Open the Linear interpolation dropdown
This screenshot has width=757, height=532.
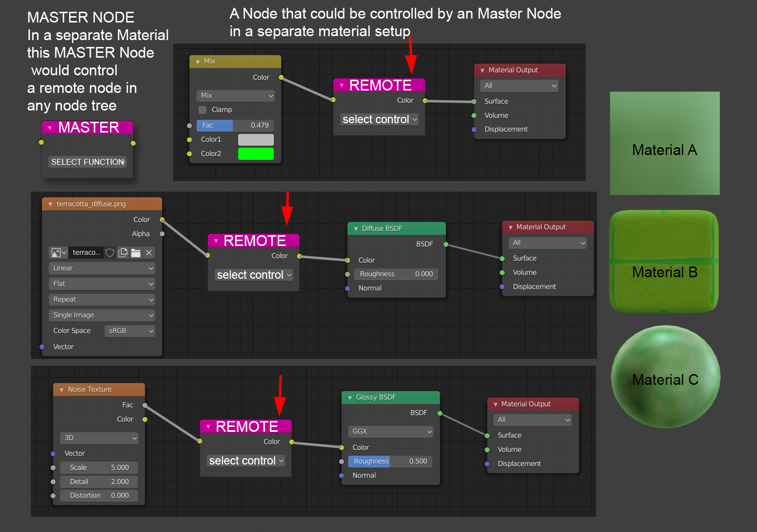[x=102, y=268]
